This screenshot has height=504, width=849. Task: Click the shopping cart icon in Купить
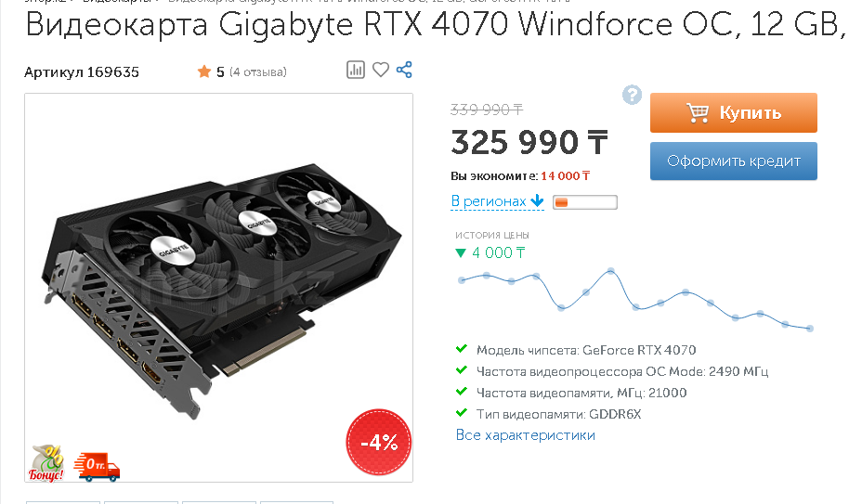point(698,112)
